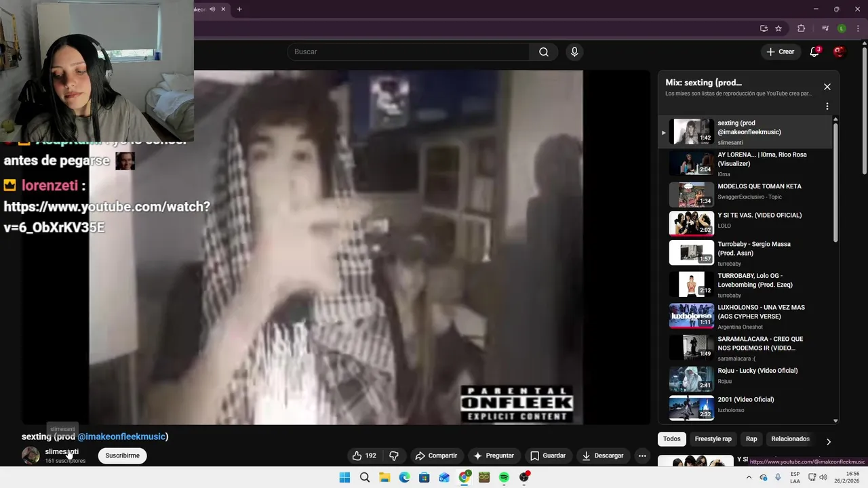The width and height of the screenshot is (868, 488).
Task: Open Chrome media controls icon
Action: 825,28
